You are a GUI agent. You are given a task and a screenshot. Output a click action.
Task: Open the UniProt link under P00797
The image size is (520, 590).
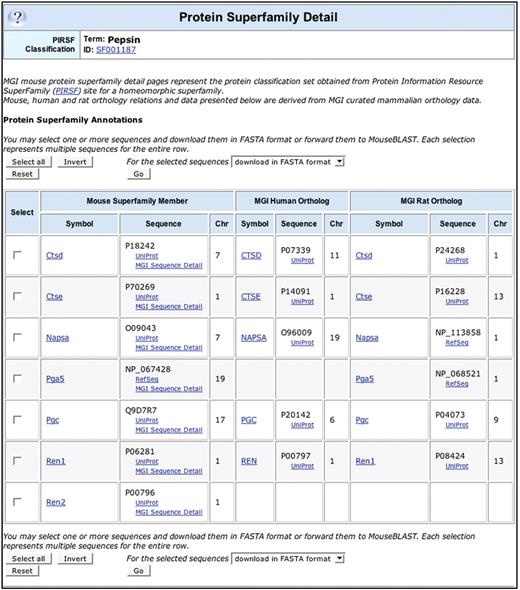(x=302, y=466)
